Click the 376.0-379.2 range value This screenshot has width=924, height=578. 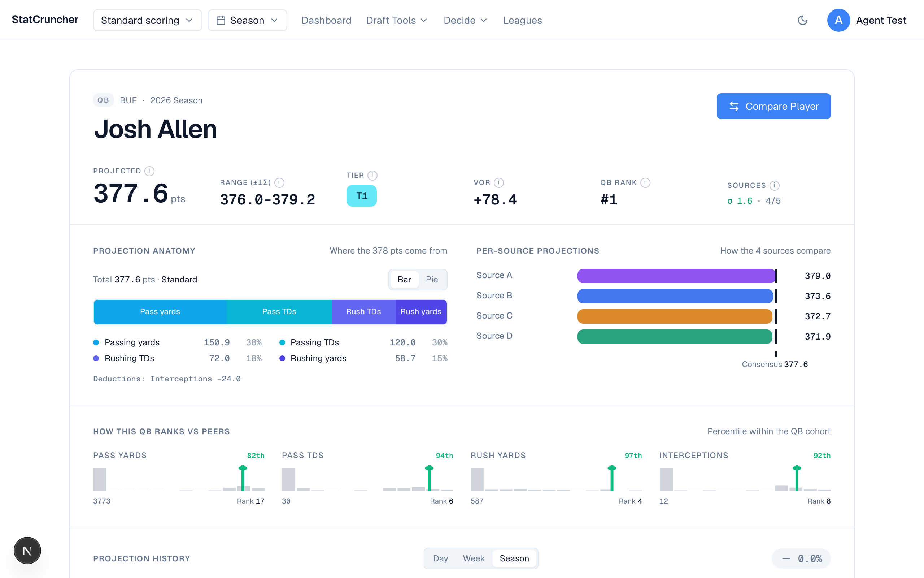[268, 199]
